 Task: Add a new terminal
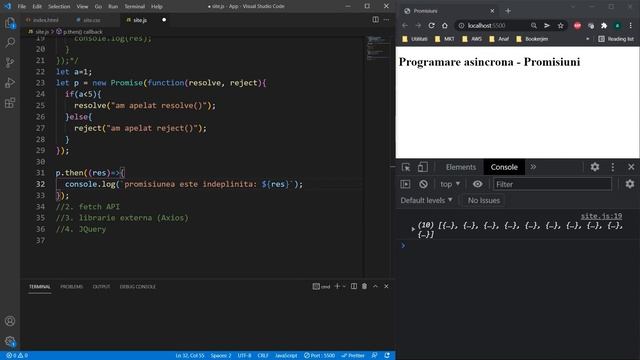(x=337, y=287)
